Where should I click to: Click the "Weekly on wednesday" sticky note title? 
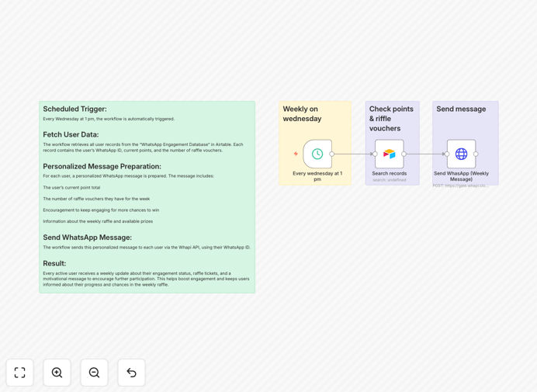pyautogui.click(x=302, y=114)
